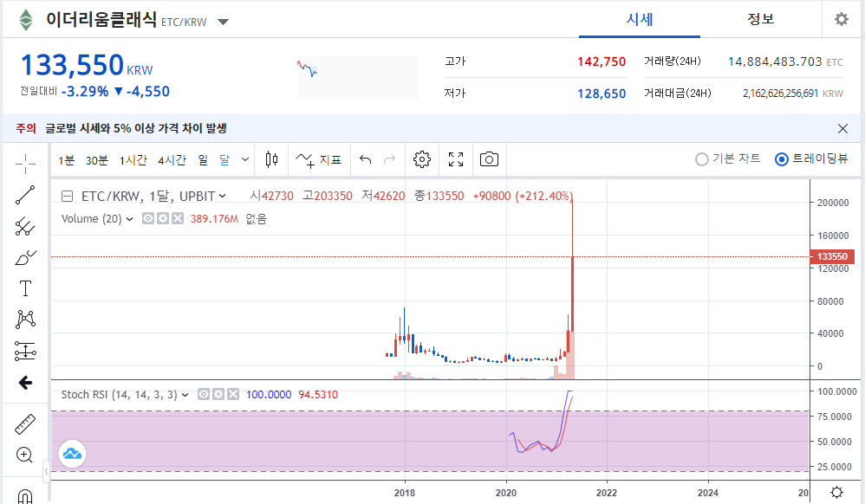Collapse the left drawing toolbar panel
Image resolution: width=865 pixels, height=504 pixels.
(x=46, y=471)
